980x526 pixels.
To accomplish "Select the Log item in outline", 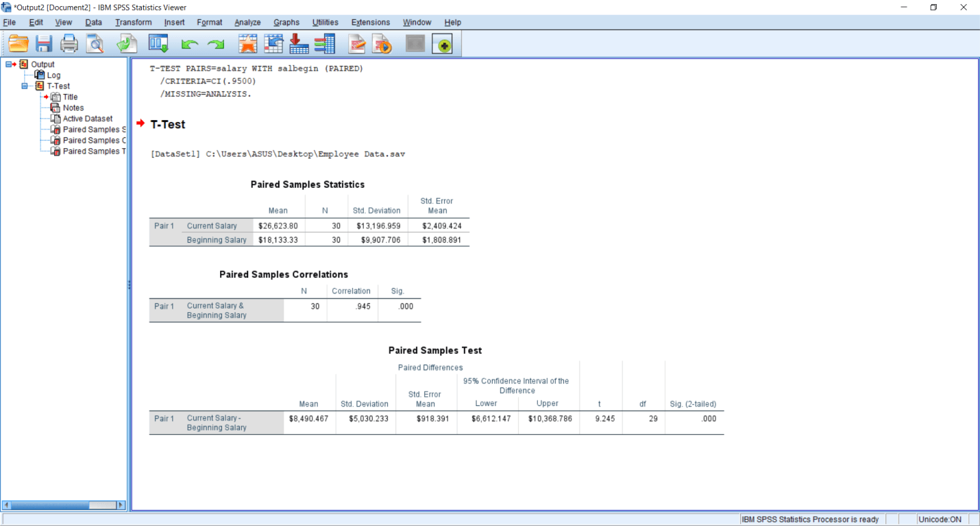I will pos(53,75).
